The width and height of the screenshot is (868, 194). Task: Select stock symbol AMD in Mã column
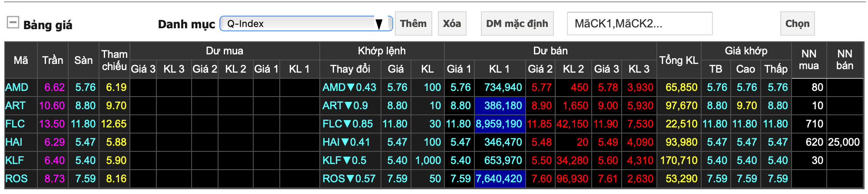tap(17, 87)
